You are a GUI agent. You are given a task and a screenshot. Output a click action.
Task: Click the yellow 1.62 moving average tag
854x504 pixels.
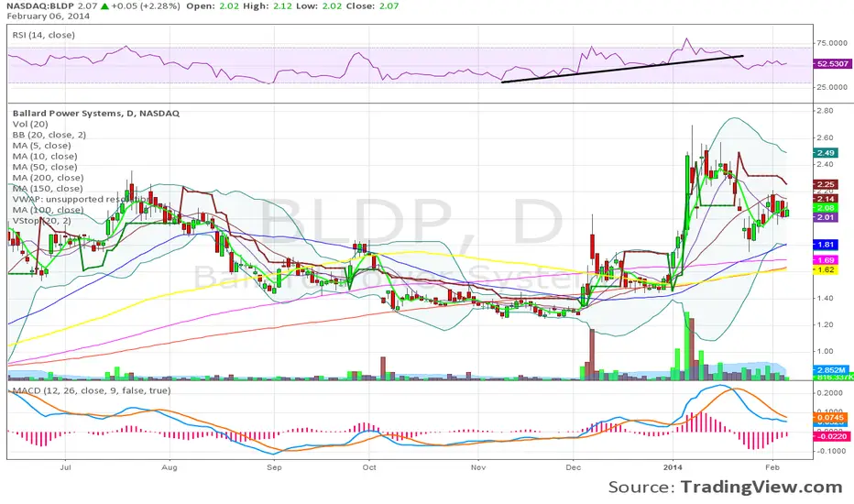826,269
